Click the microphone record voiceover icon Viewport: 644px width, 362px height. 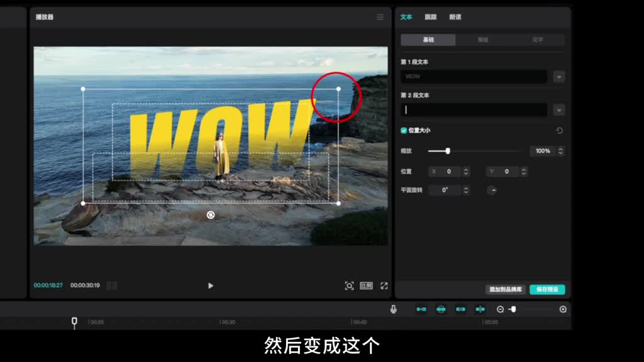(393, 309)
